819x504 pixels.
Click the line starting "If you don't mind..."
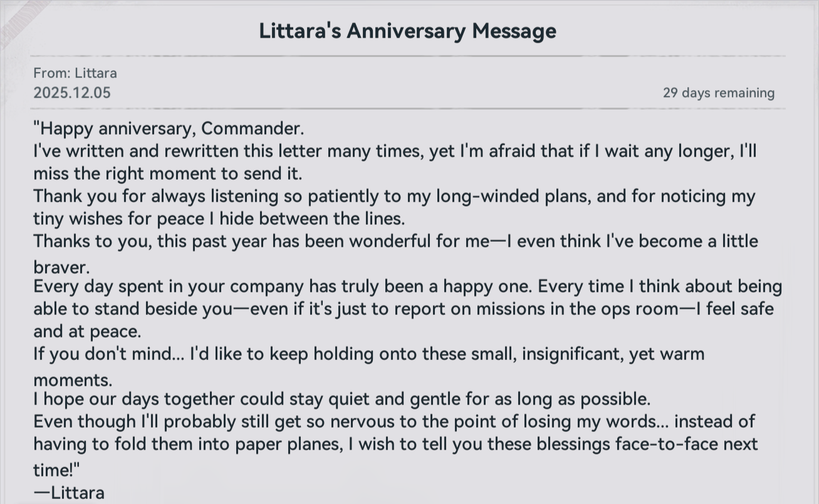[x=369, y=354]
